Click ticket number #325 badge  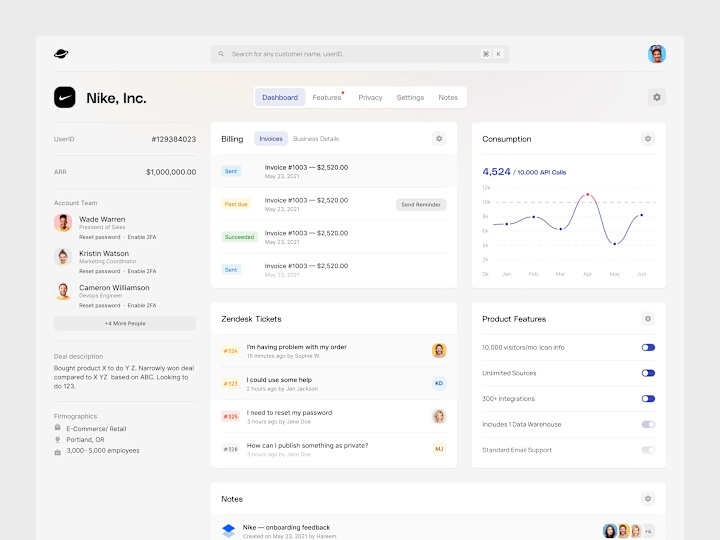[x=231, y=416]
